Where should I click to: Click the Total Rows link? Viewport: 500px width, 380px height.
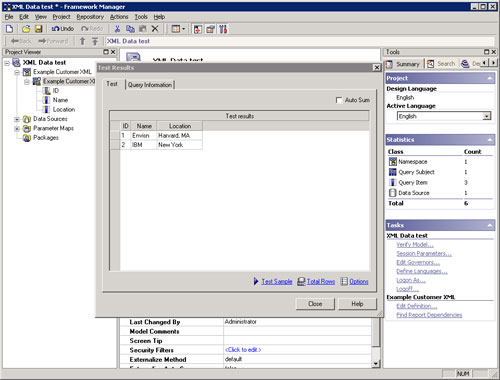pos(321,281)
